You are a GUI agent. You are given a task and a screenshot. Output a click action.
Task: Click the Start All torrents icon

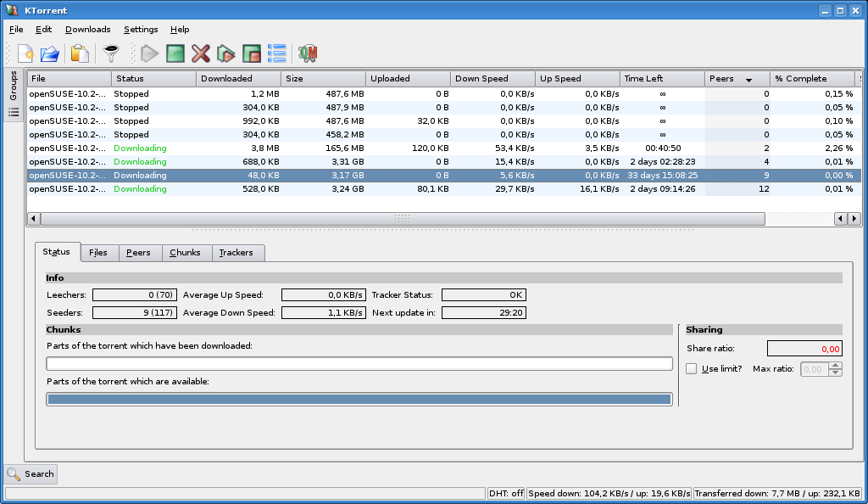tap(225, 54)
